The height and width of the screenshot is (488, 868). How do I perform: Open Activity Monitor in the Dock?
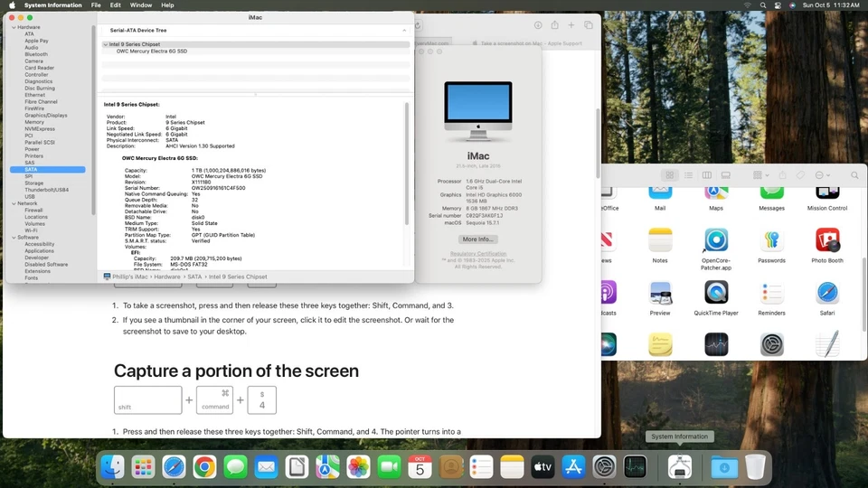(x=635, y=467)
